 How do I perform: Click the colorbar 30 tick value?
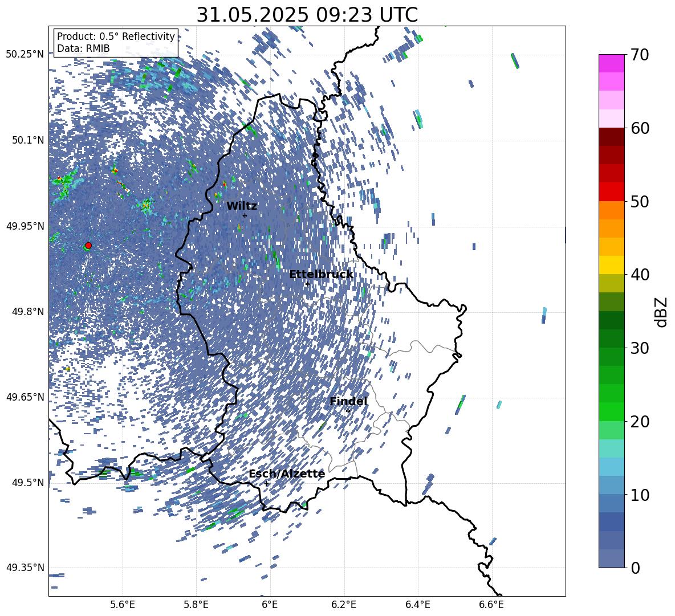click(640, 348)
